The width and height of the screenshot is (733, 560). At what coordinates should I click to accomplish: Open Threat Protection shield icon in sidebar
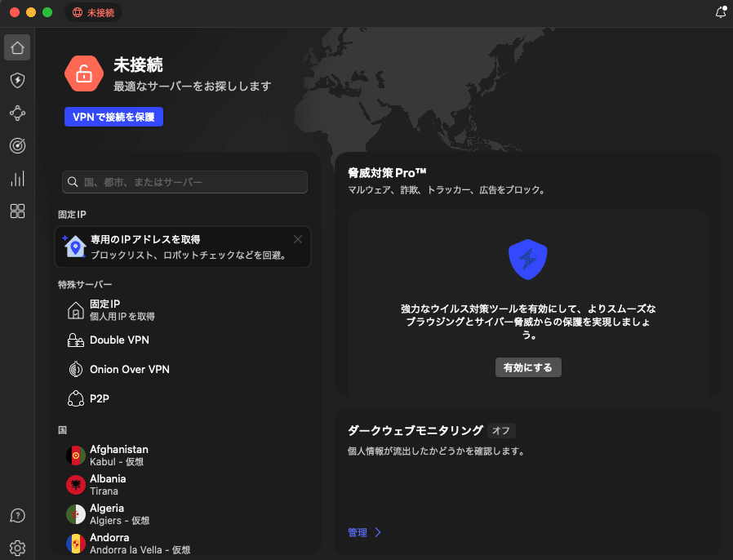17,80
